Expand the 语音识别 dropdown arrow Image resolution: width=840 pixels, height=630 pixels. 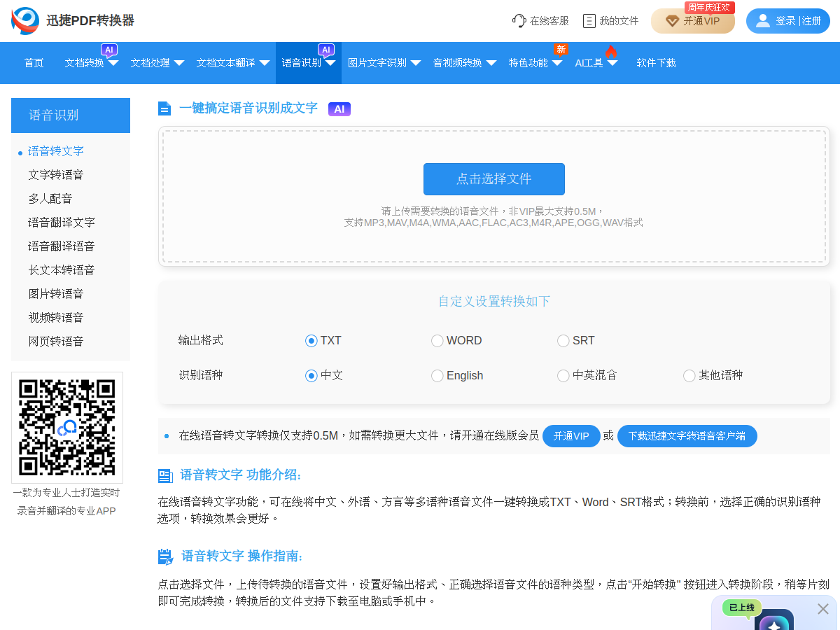coord(330,63)
